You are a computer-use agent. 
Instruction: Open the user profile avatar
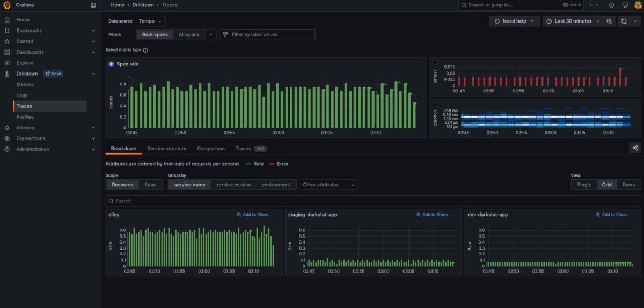point(638,5)
